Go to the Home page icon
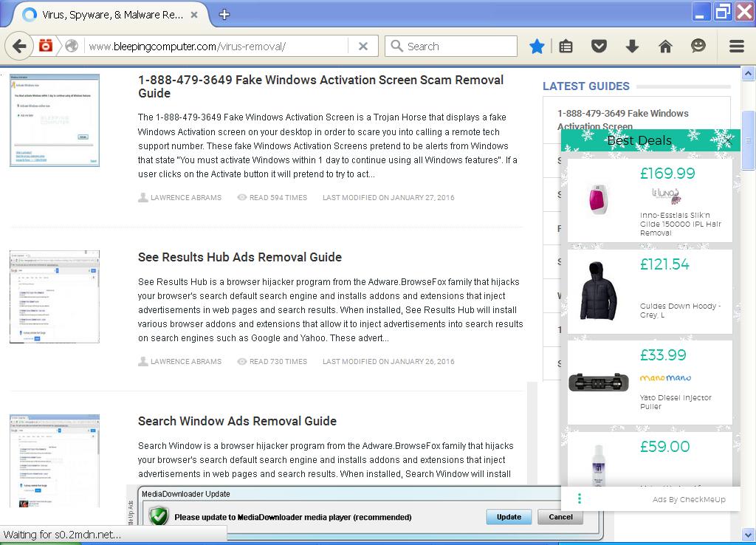Screen dimensions: 756x545 point(665,47)
